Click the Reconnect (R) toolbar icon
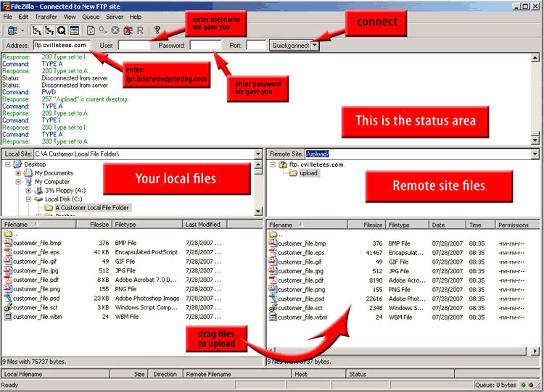The width and height of the screenshot is (544, 392). point(140,30)
